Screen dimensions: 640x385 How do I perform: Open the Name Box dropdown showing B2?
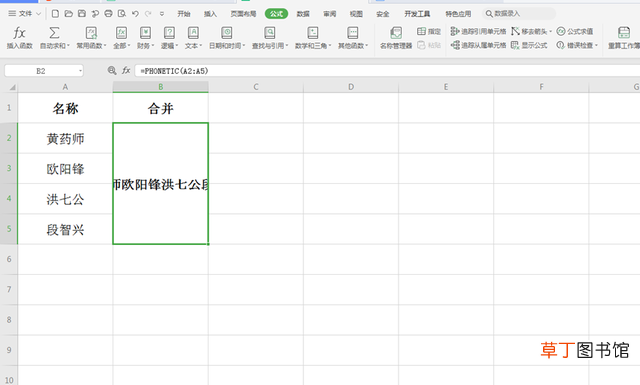[x=80, y=71]
